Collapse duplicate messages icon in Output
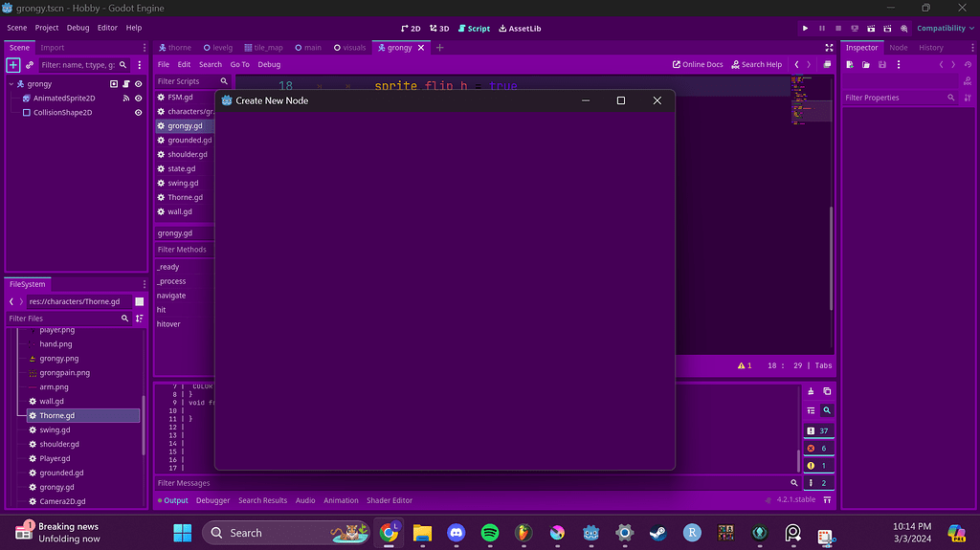This screenshot has height=550, width=980. [811, 410]
